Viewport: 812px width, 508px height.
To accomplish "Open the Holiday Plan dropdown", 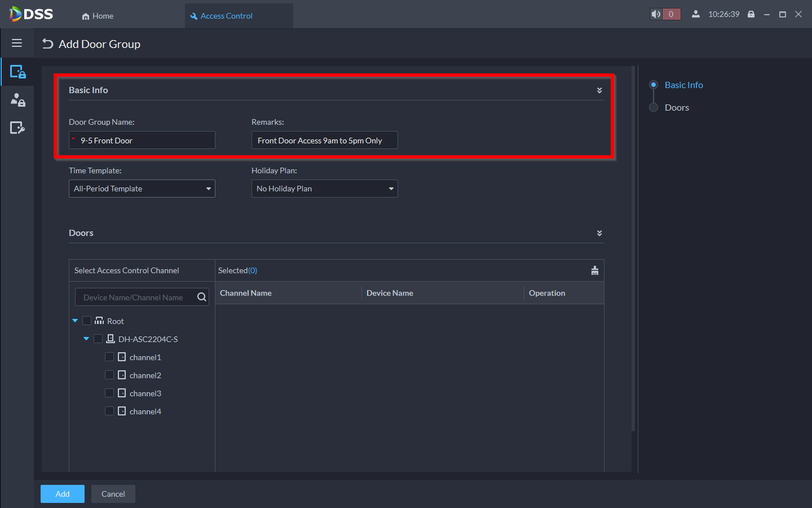I will tap(324, 189).
